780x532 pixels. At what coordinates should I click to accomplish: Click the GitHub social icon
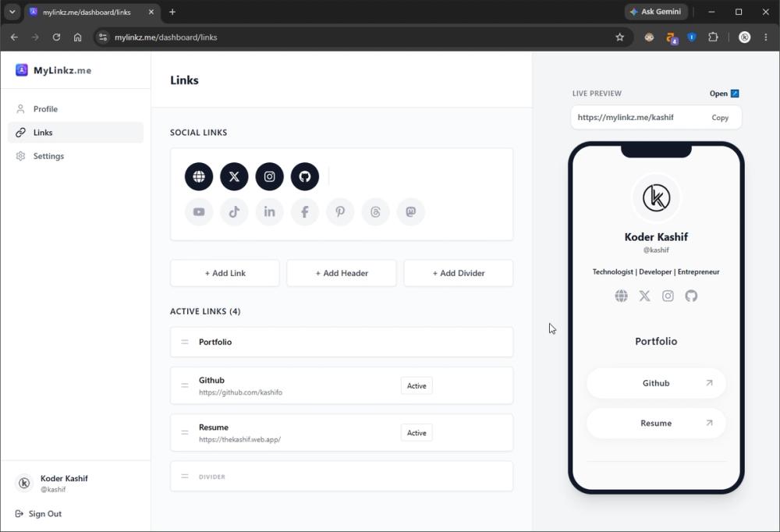(304, 176)
